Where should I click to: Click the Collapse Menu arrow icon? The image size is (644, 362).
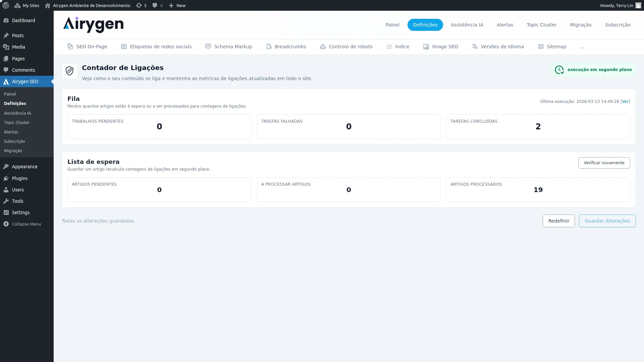(6, 224)
